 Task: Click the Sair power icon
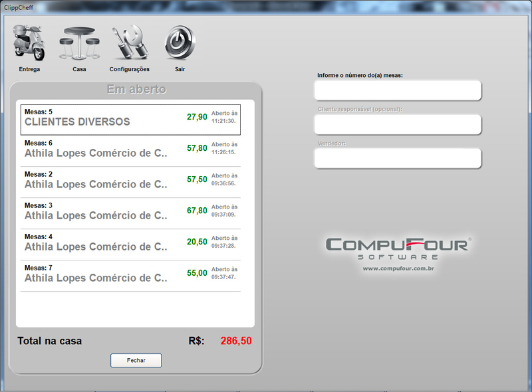[180, 44]
